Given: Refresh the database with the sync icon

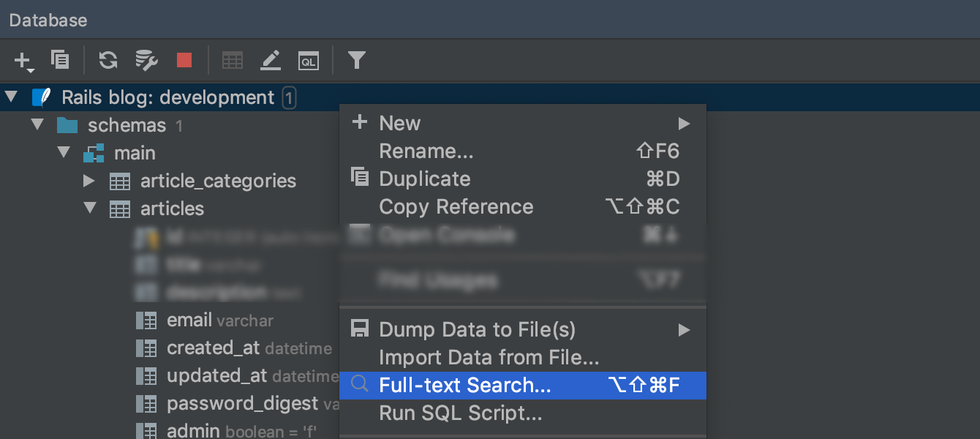Looking at the screenshot, I should [x=108, y=60].
